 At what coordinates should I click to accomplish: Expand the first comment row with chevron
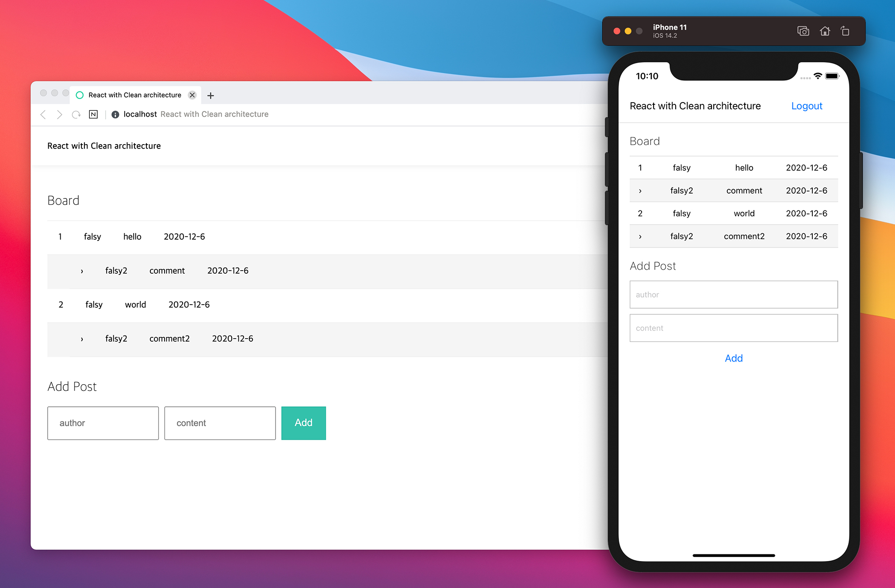(81, 271)
